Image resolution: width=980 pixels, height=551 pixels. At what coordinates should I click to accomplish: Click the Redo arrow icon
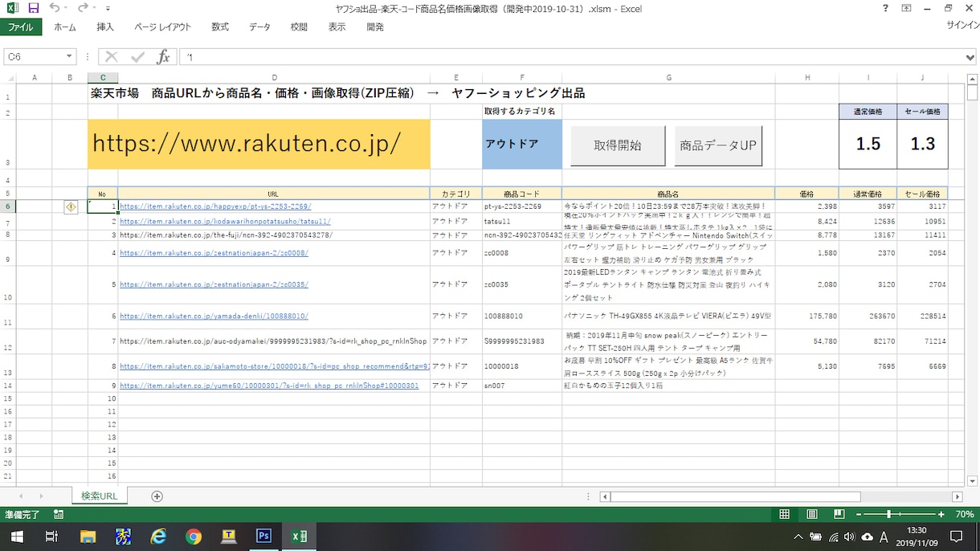coord(83,8)
